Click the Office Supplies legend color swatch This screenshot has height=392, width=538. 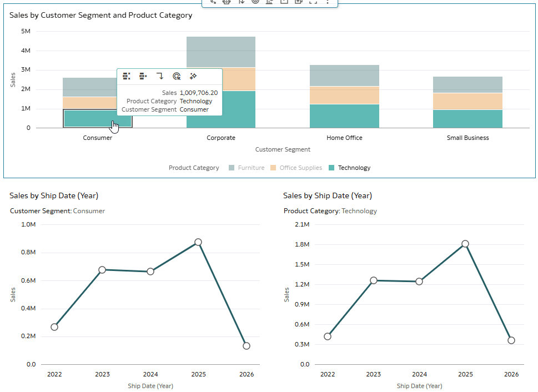273,168
